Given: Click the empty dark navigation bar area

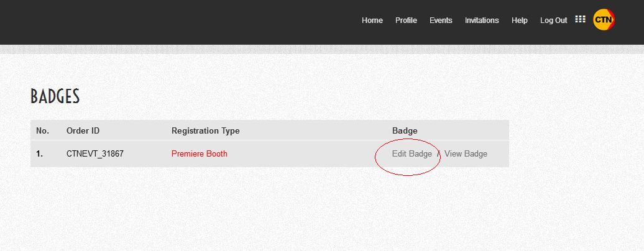Looking at the screenshot, I should [x=186, y=22].
